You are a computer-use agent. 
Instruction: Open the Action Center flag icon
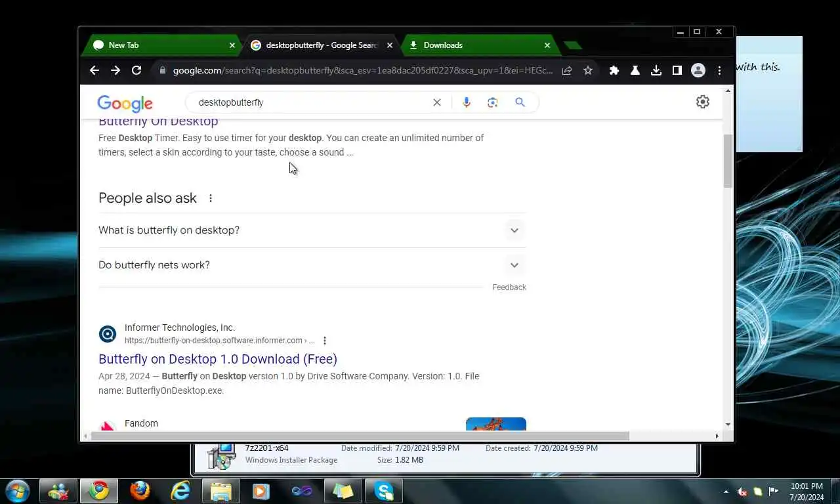(x=774, y=492)
